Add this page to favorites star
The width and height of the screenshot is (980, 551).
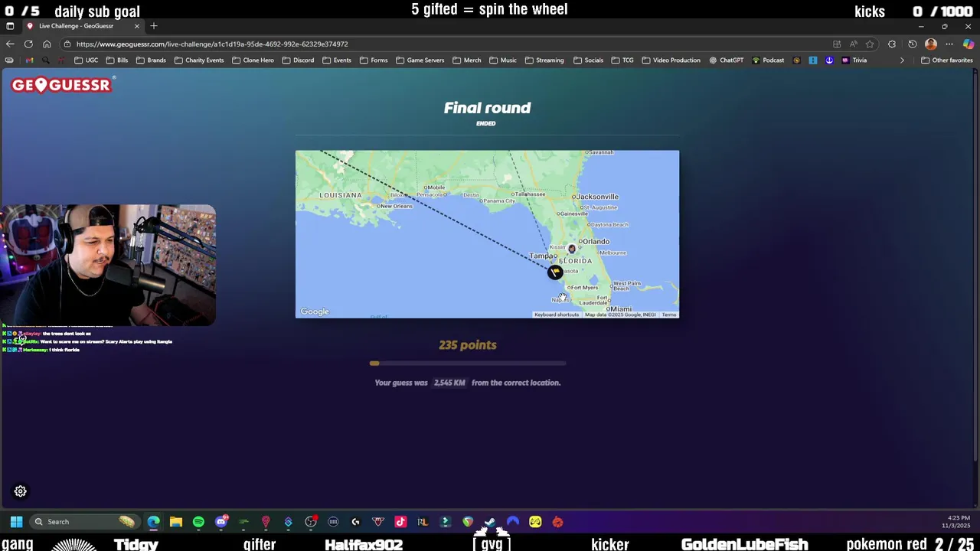[869, 44]
